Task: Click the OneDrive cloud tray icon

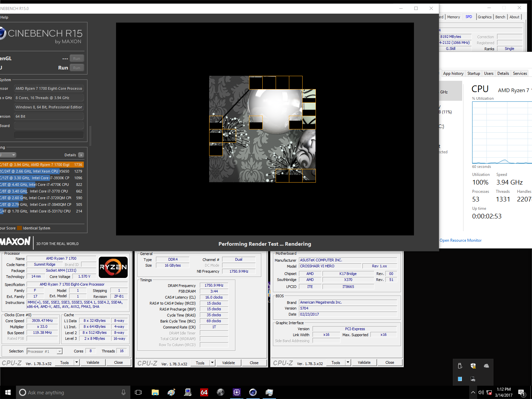Action: pos(486,366)
